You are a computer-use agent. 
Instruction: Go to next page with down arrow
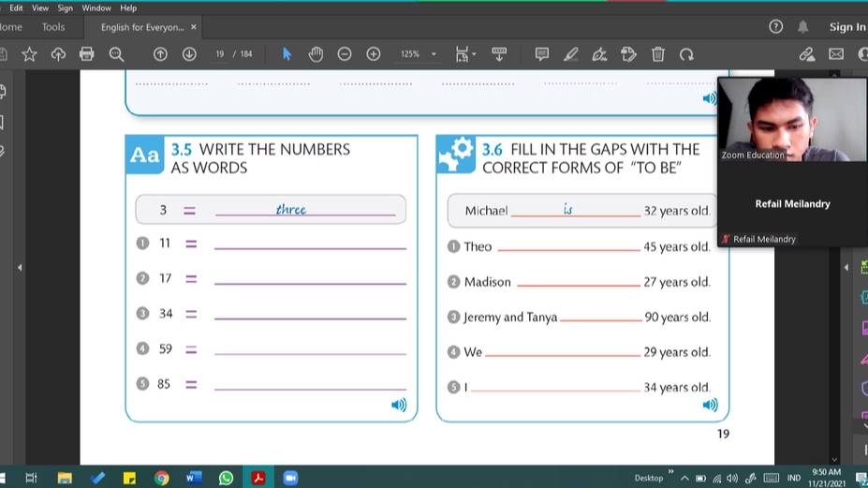click(x=189, y=54)
